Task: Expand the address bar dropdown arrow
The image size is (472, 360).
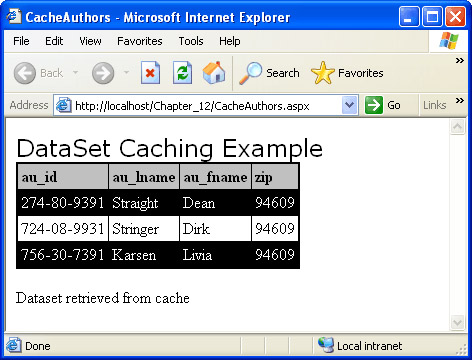Action: pos(349,105)
